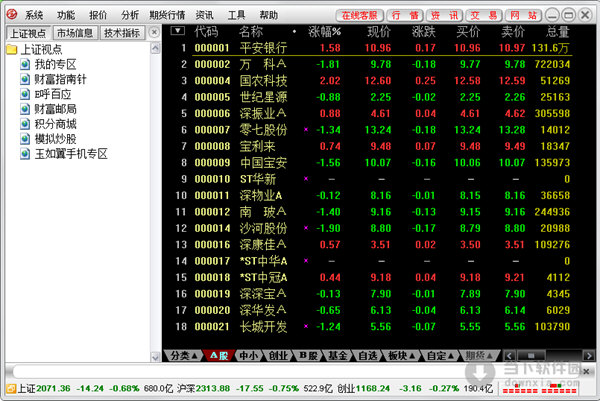Screen dimensions: 600x401
Task: Click sidebar scrollbar down arrow
Action: tap(155, 357)
